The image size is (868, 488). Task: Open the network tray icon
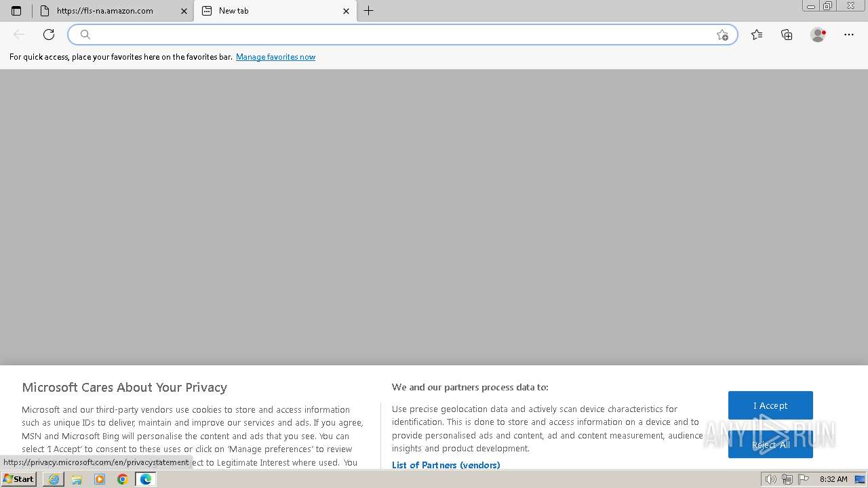[x=787, y=479]
